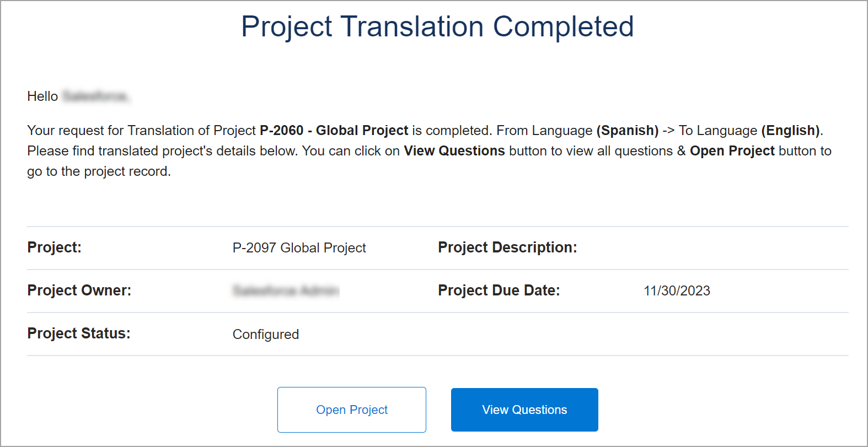
Task: Click the bold Open Project text in paragraph
Action: pyautogui.click(x=732, y=151)
